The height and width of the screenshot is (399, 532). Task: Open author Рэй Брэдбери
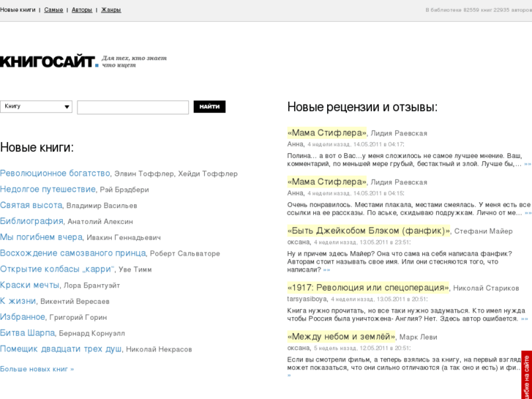point(124,190)
